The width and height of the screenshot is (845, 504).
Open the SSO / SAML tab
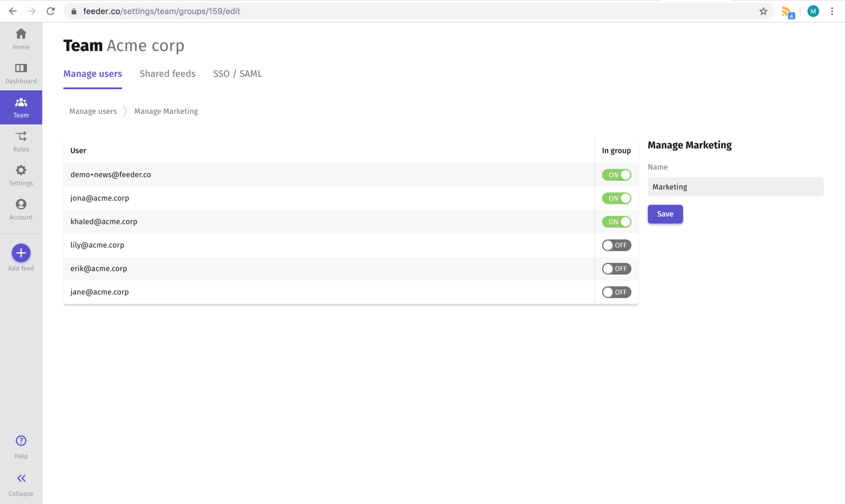pos(238,73)
